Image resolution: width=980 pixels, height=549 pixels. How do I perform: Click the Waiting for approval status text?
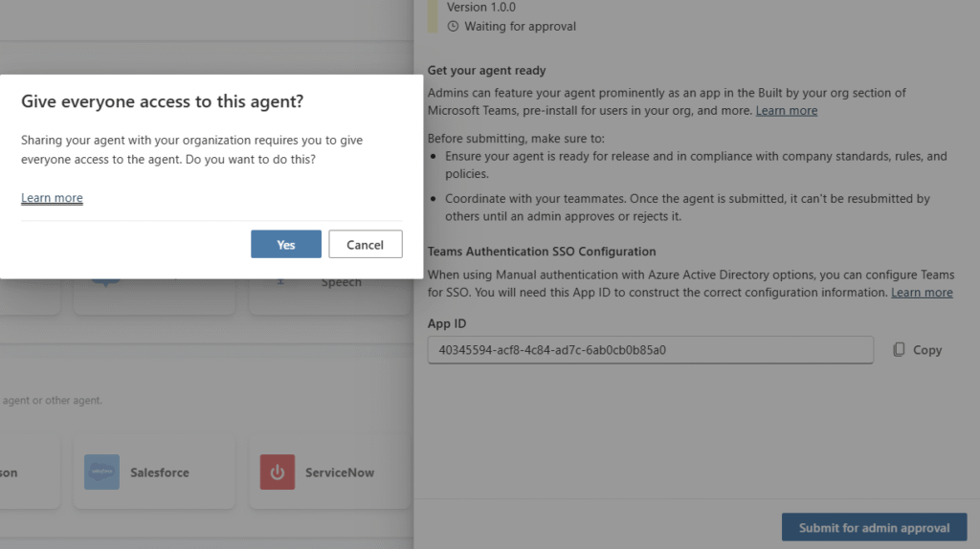coord(520,26)
